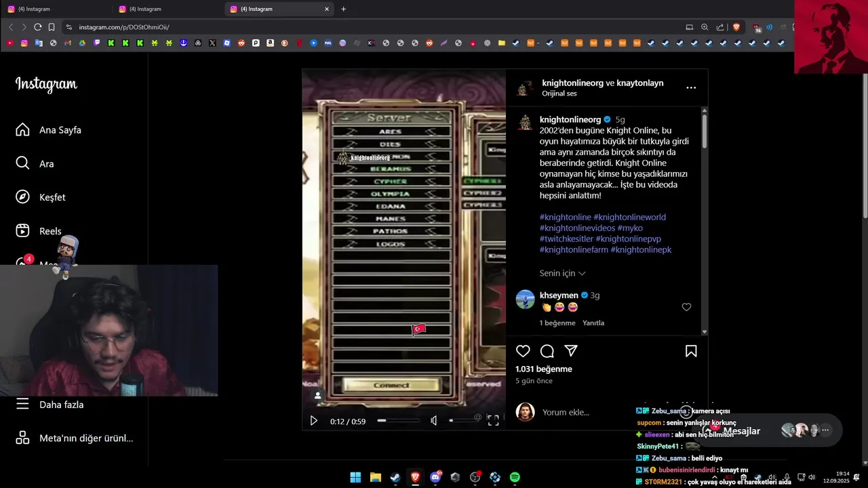
Task: Open hashtag #knightonlineworld
Action: [630, 217]
